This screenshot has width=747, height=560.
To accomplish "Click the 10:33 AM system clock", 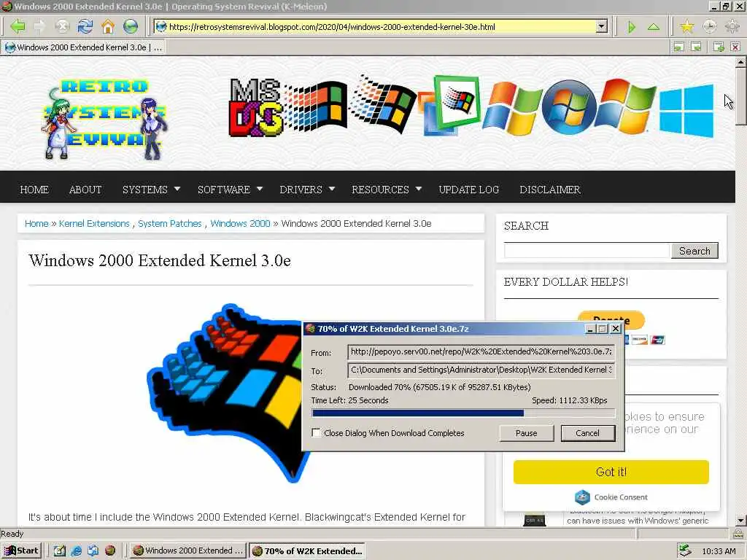I will click(719, 551).
